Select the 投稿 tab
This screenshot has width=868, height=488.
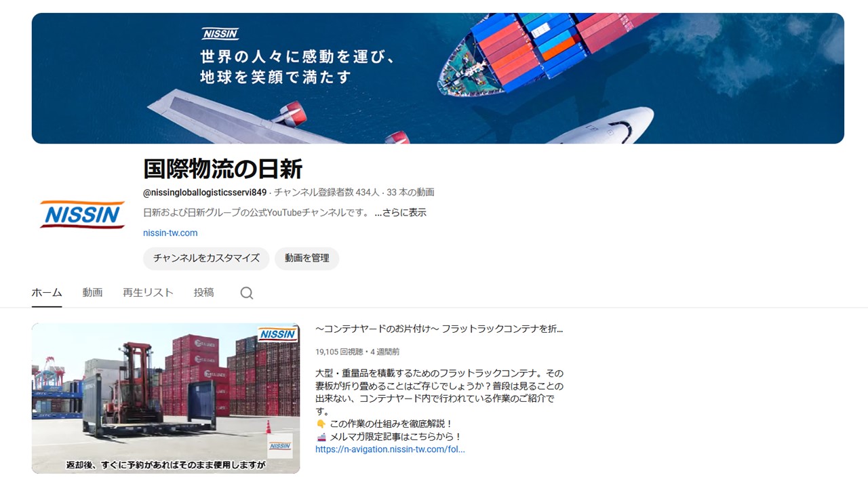click(203, 292)
